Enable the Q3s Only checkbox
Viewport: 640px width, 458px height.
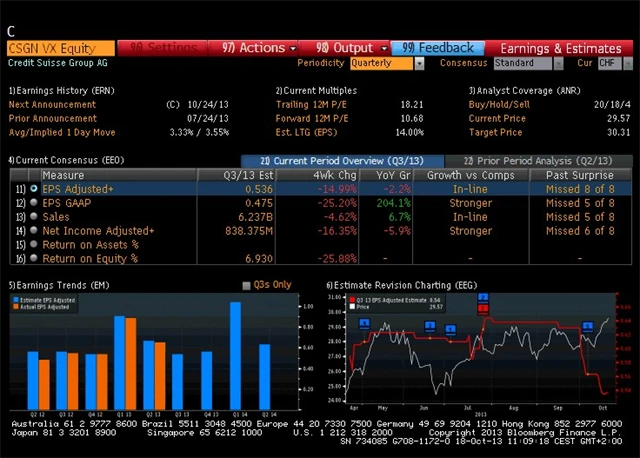point(247,286)
